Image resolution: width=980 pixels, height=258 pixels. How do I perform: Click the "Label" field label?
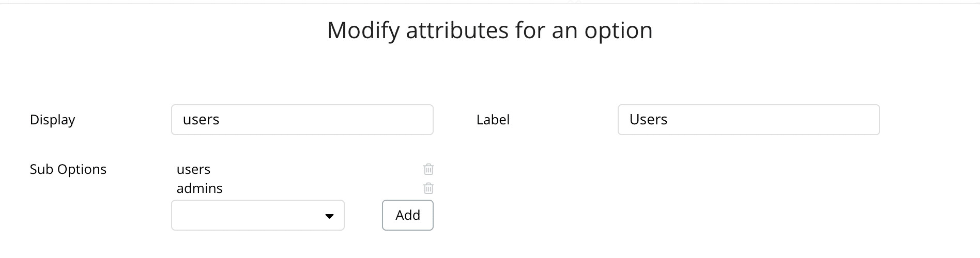click(x=493, y=120)
